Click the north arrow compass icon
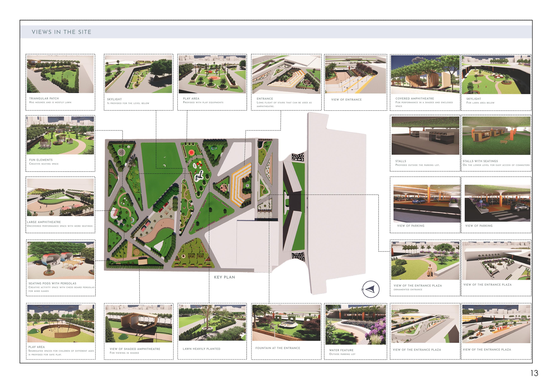 point(371,289)
